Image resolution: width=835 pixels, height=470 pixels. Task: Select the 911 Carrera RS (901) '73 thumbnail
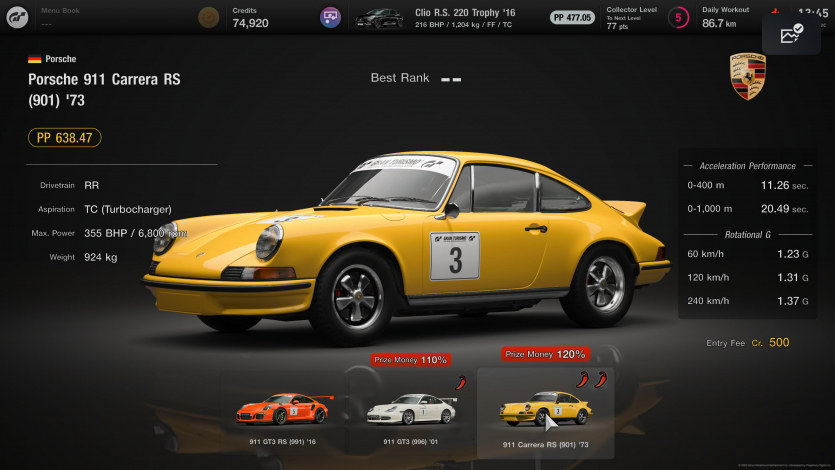tap(545, 411)
